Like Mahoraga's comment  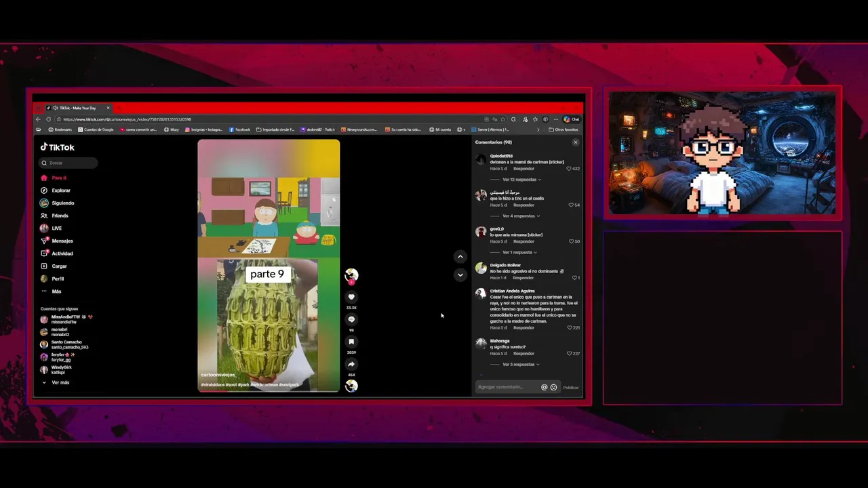pyautogui.click(x=570, y=354)
